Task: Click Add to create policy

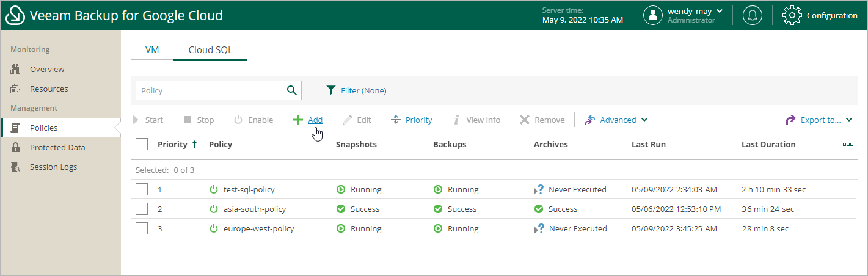Action: coord(308,120)
